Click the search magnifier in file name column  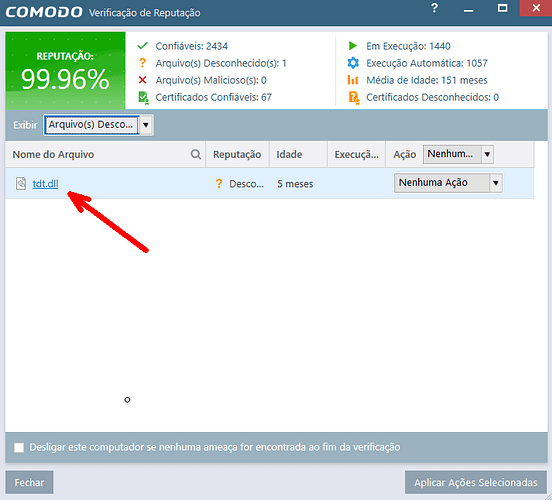tap(196, 154)
